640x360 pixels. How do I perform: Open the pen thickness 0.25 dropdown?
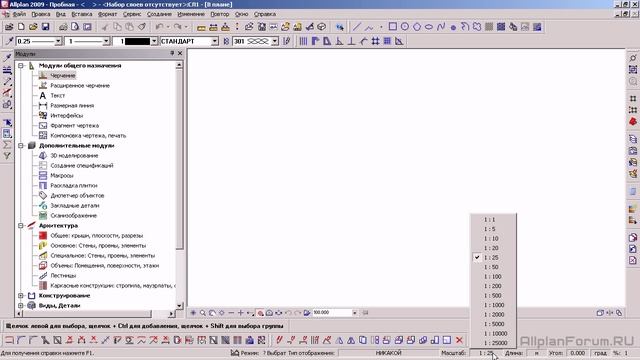(x=58, y=41)
